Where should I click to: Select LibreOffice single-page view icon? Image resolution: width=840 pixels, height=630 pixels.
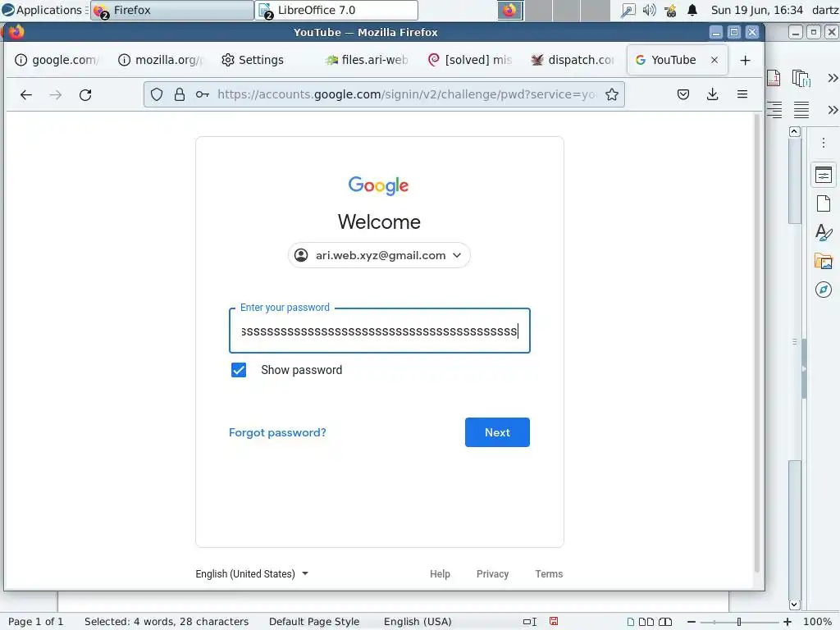(631, 622)
